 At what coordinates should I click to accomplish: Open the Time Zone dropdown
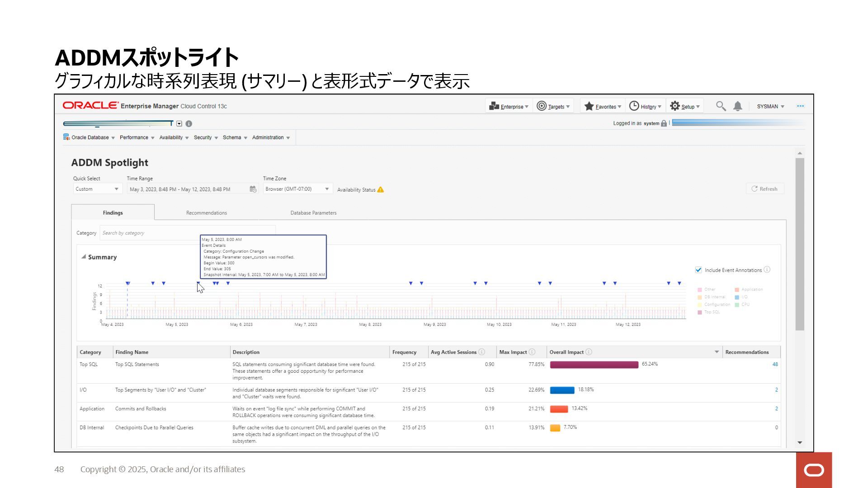pos(297,189)
